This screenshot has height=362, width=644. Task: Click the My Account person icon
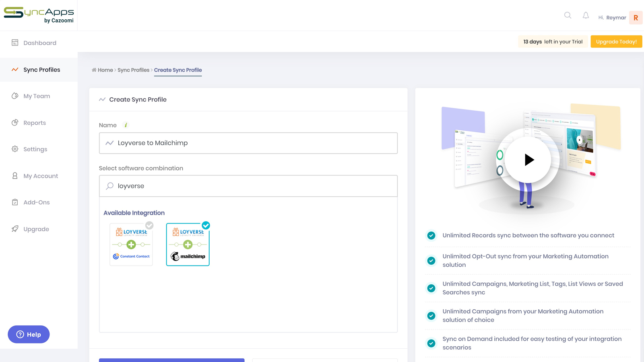click(14, 176)
